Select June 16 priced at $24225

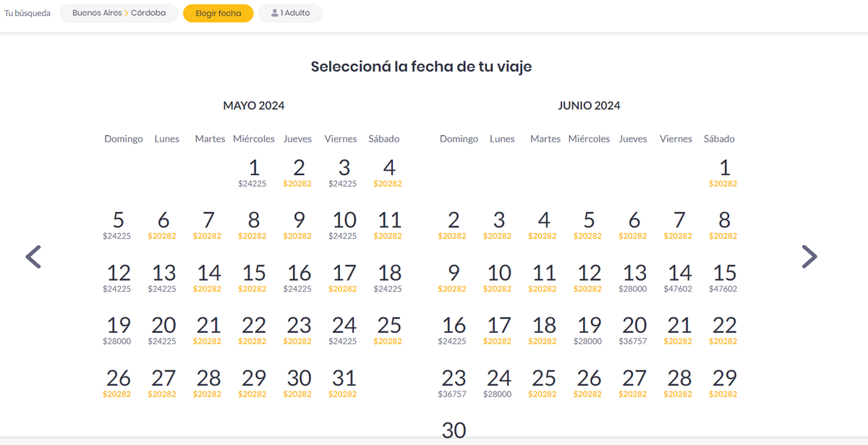454,330
